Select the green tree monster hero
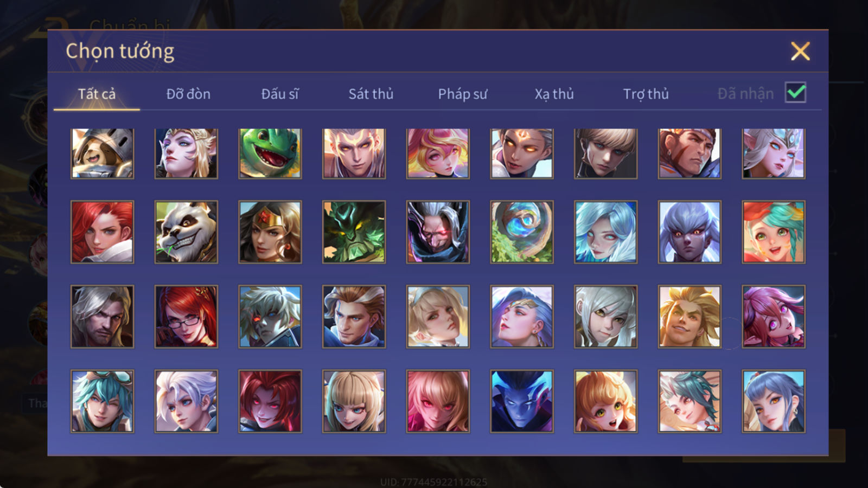This screenshot has width=868, height=488. [x=354, y=232]
